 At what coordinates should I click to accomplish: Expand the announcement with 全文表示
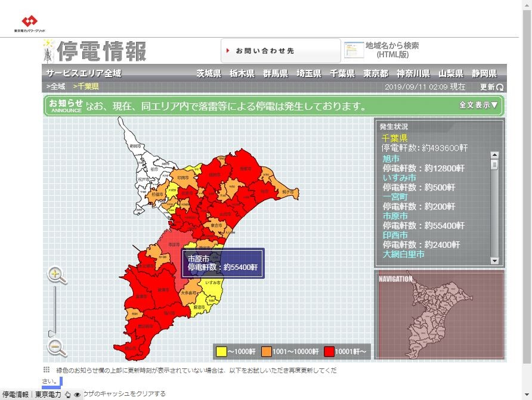tap(478, 105)
